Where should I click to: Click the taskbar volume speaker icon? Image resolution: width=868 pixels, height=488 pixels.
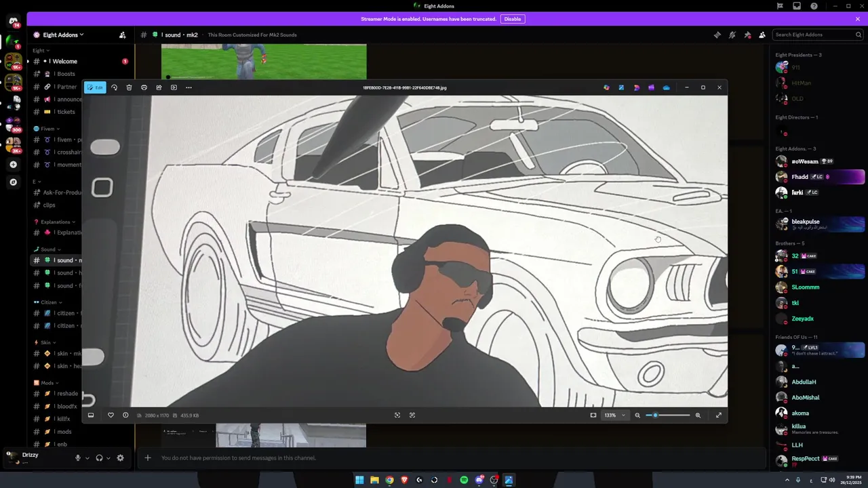coord(833,480)
